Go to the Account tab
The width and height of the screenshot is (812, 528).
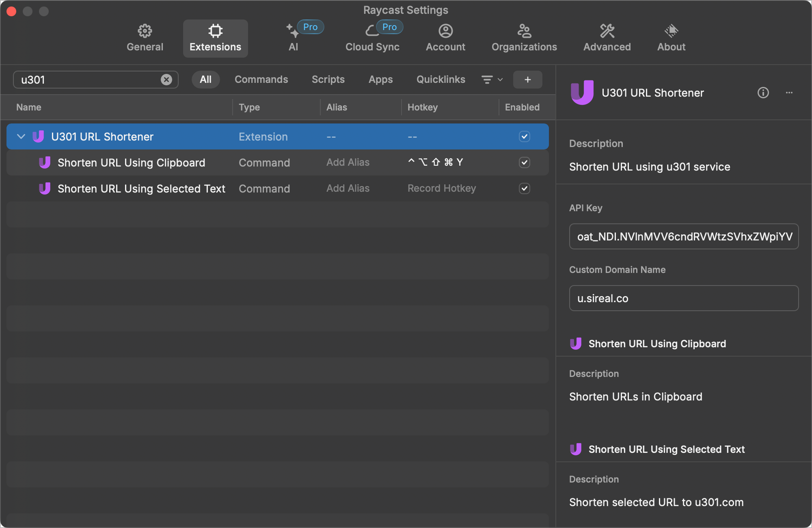[445, 39]
